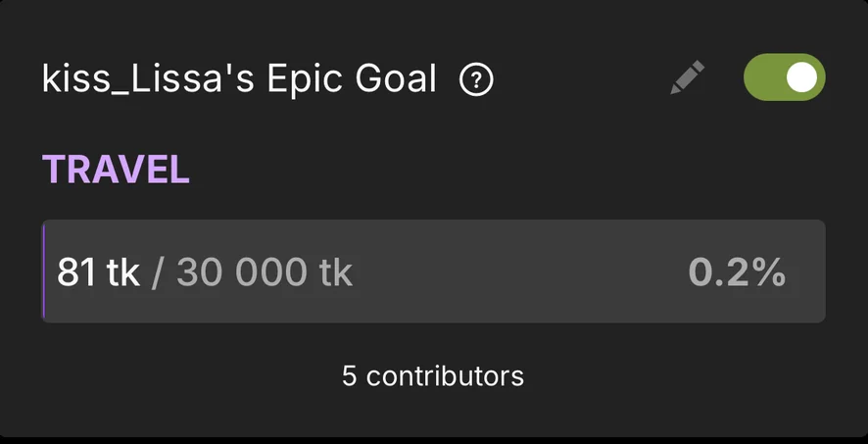868x444 pixels.
Task: Click the number 5 before contributors
Action: [349, 375]
